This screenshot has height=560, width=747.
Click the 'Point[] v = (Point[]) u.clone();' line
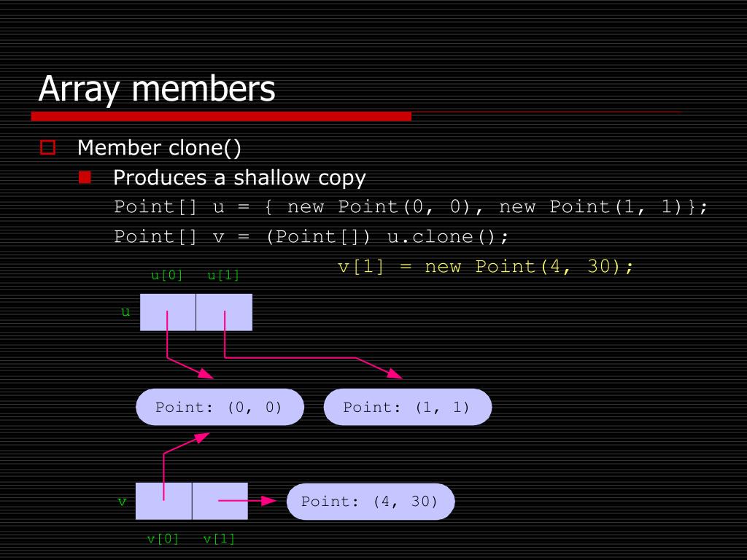click(311, 237)
